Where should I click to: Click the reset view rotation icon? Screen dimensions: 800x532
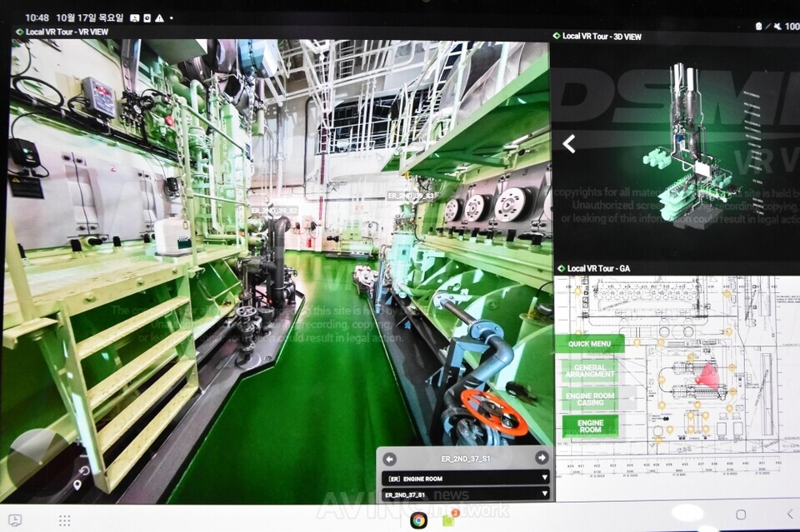tap(84, 470)
